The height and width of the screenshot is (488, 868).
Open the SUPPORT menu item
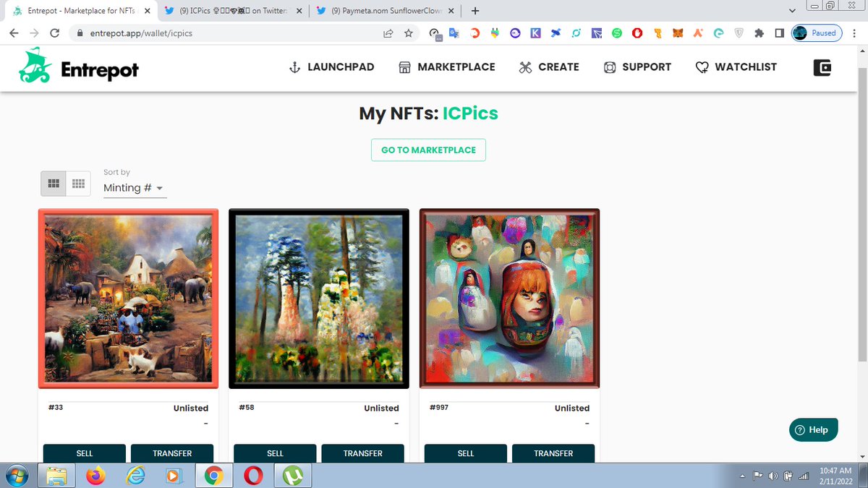(637, 67)
